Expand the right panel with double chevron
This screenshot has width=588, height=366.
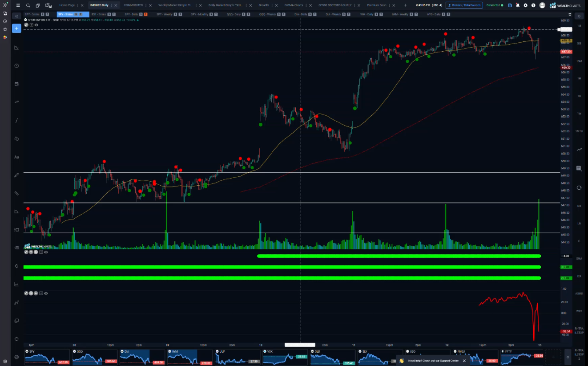(579, 16)
